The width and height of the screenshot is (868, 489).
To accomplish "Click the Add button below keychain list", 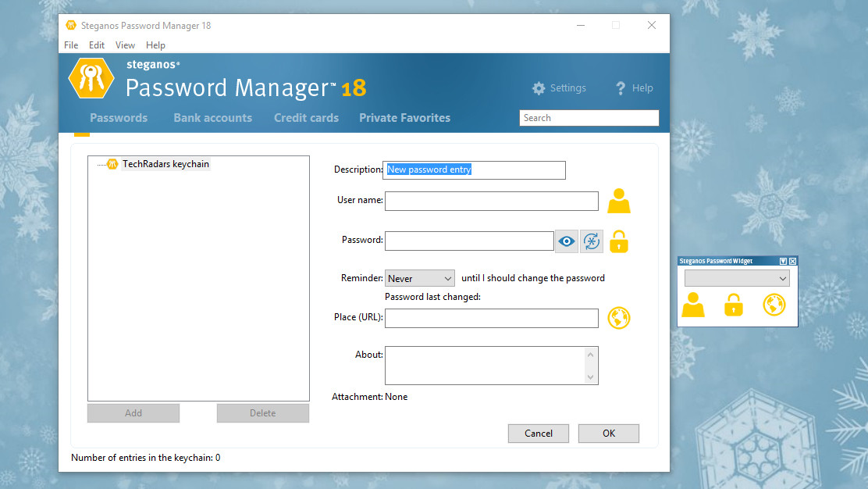I will click(133, 413).
